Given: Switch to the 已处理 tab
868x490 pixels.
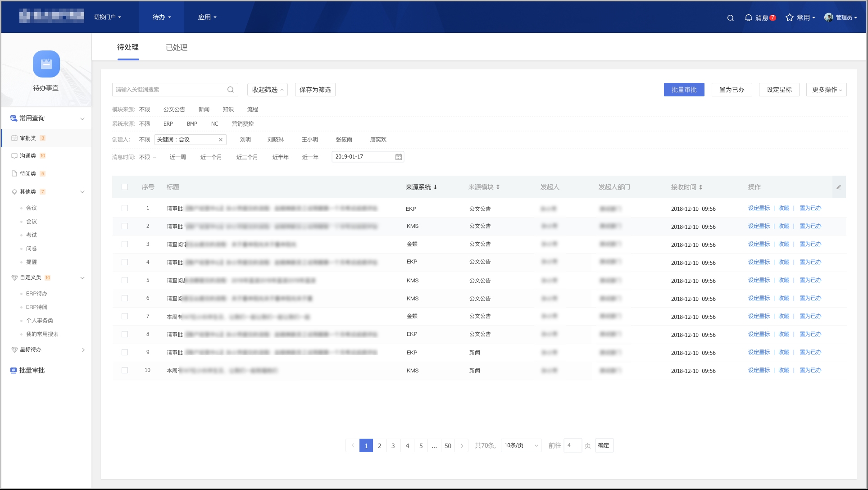Looking at the screenshot, I should coord(177,47).
